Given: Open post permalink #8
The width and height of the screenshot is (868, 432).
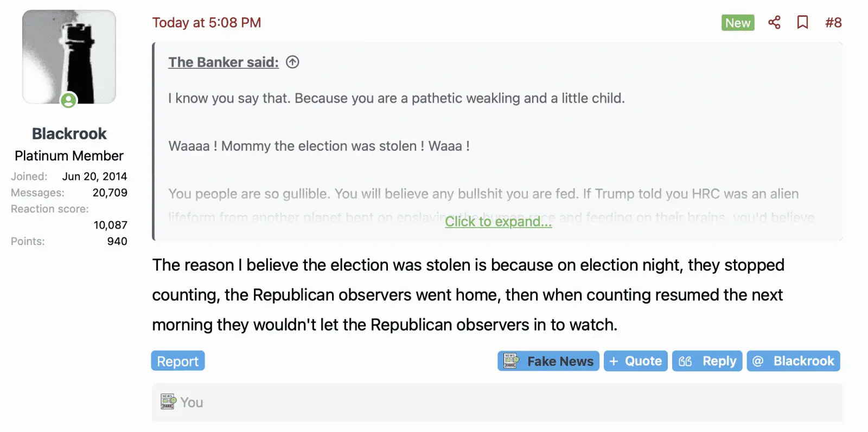Looking at the screenshot, I should [x=833, y=22].
